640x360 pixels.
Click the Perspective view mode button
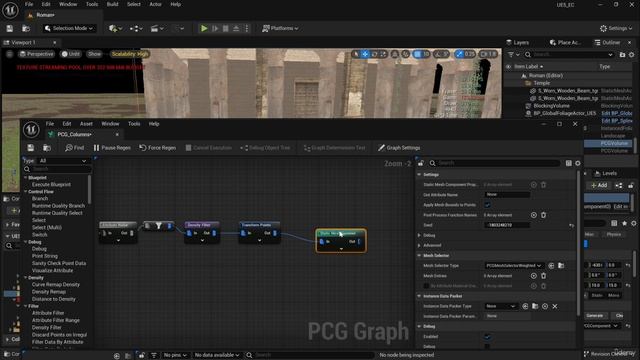point(36,54)
